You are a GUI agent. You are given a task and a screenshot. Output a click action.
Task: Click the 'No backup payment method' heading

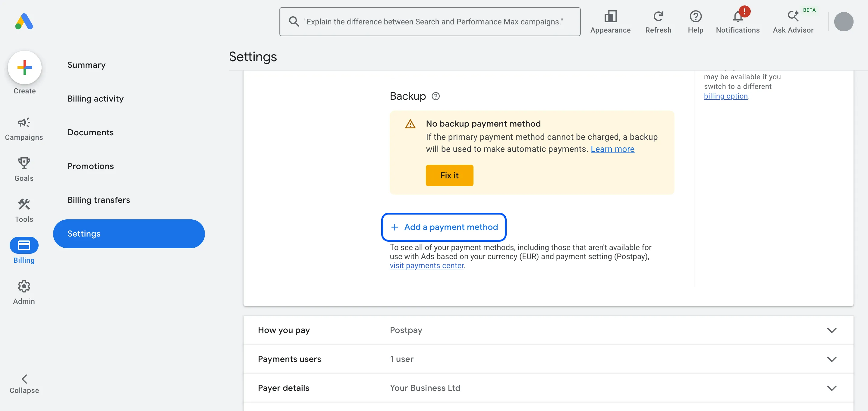pyautogui.click(x=483, y=124)
